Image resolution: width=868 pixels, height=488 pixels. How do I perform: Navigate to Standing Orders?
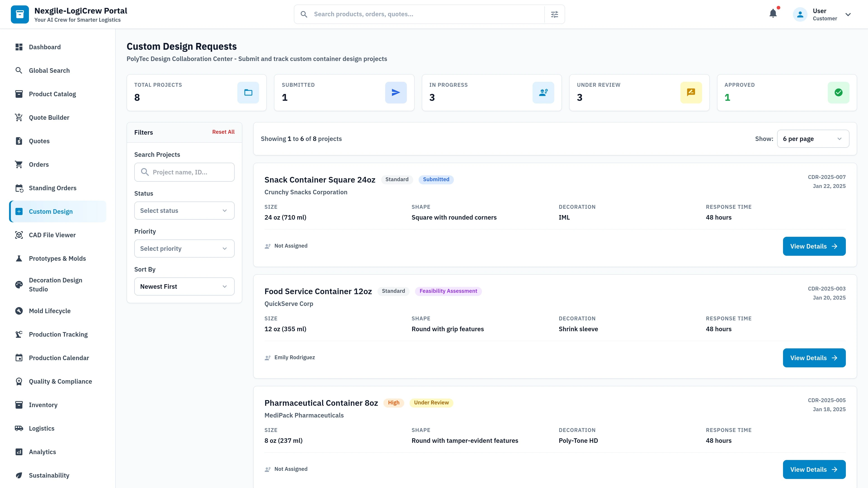point(52,188)
